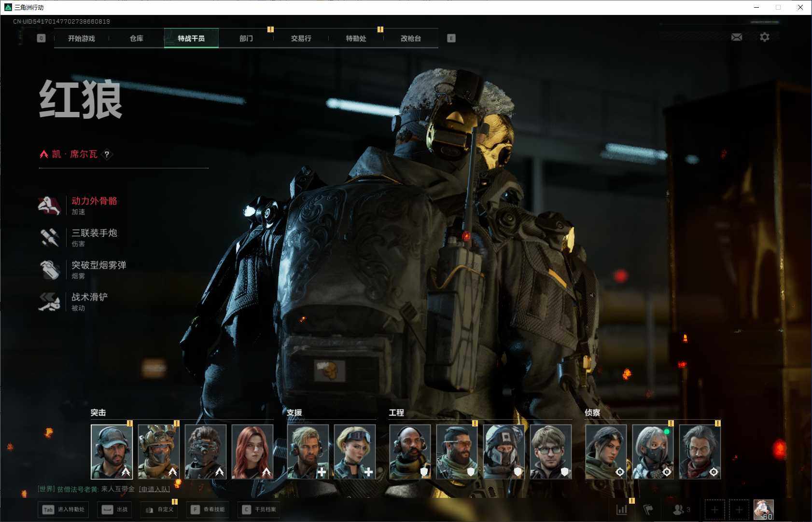Click the 出战 button

(115, 509)
